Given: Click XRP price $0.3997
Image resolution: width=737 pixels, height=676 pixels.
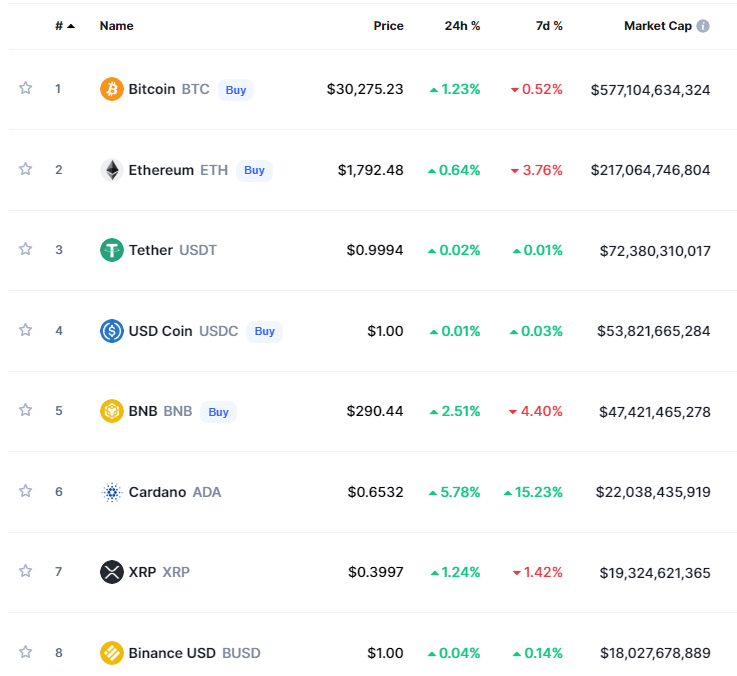Looking at the screenshot, I should click(x=376, y=572).
